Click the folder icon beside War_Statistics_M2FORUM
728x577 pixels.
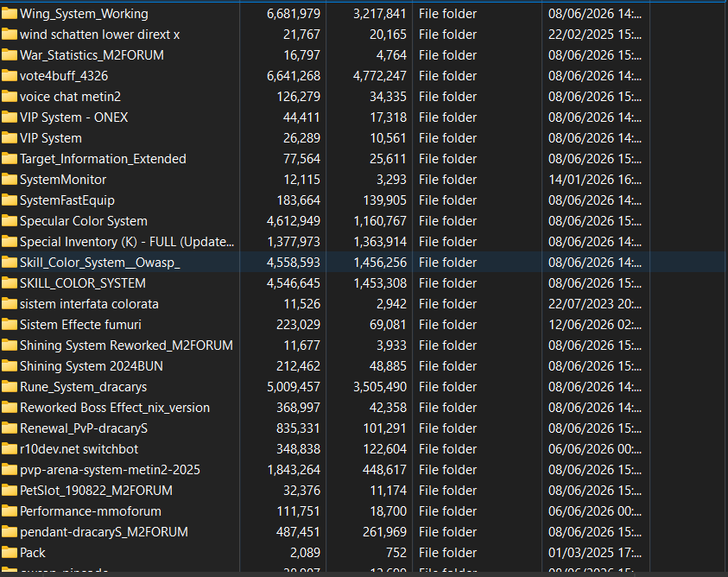click(x=9, y=54)
